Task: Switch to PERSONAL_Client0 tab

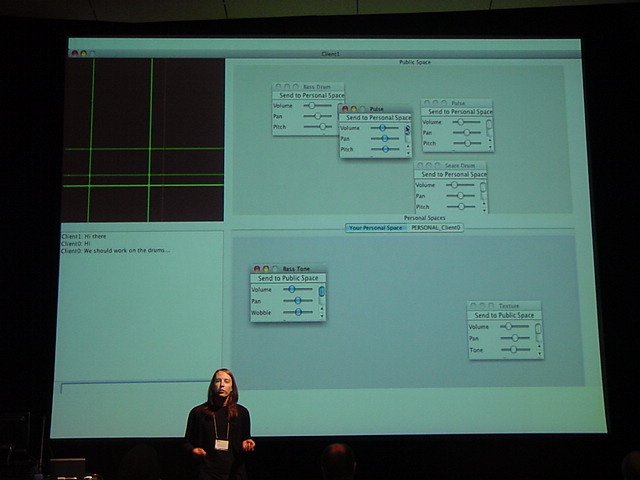Action: pyautogui.click(x=436, y=228)
